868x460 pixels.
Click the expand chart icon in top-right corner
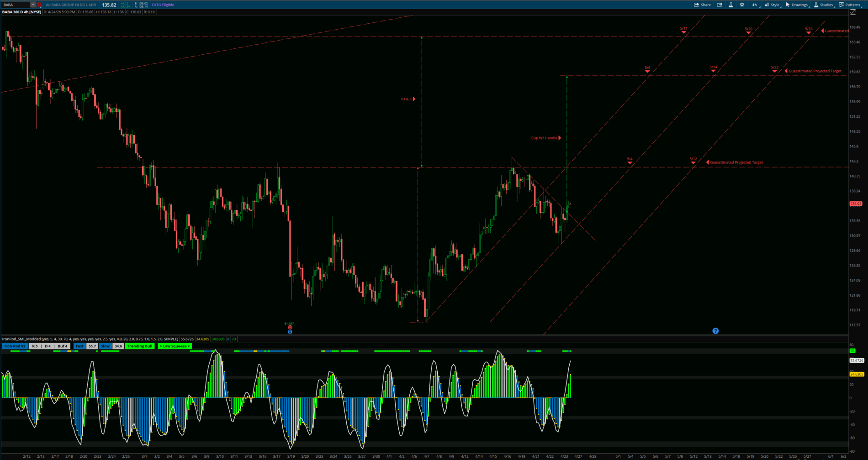[853, 13]
